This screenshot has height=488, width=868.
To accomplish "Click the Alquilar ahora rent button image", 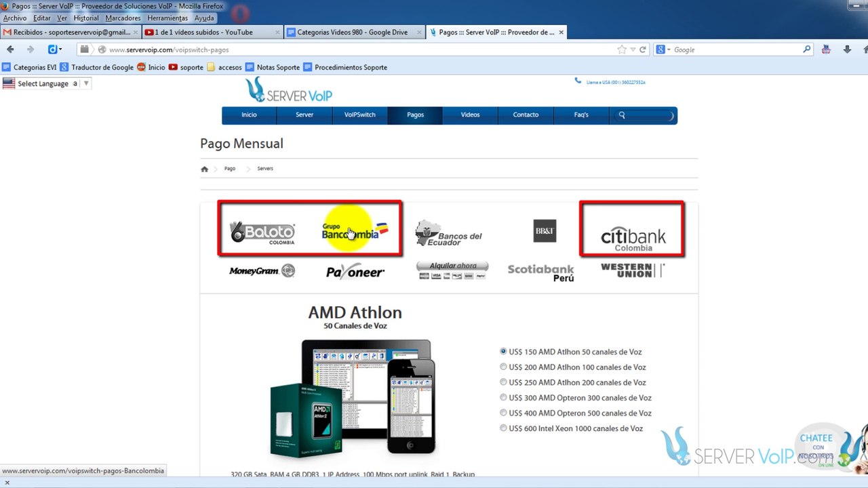I will 452,270.
